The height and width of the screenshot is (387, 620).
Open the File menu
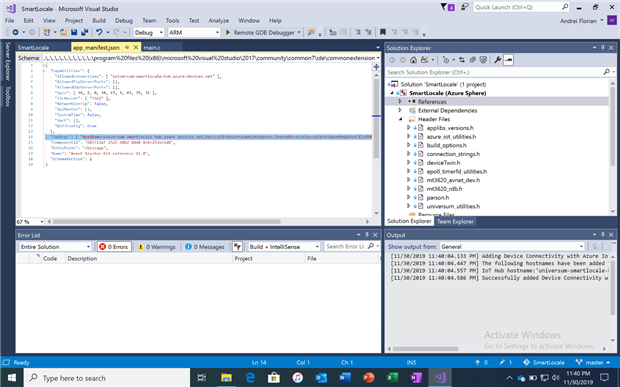point(9,20)
